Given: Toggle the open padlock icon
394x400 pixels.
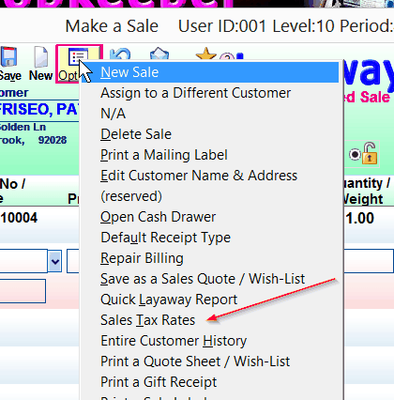Looking at the screenshot, I should coord(369,153).
